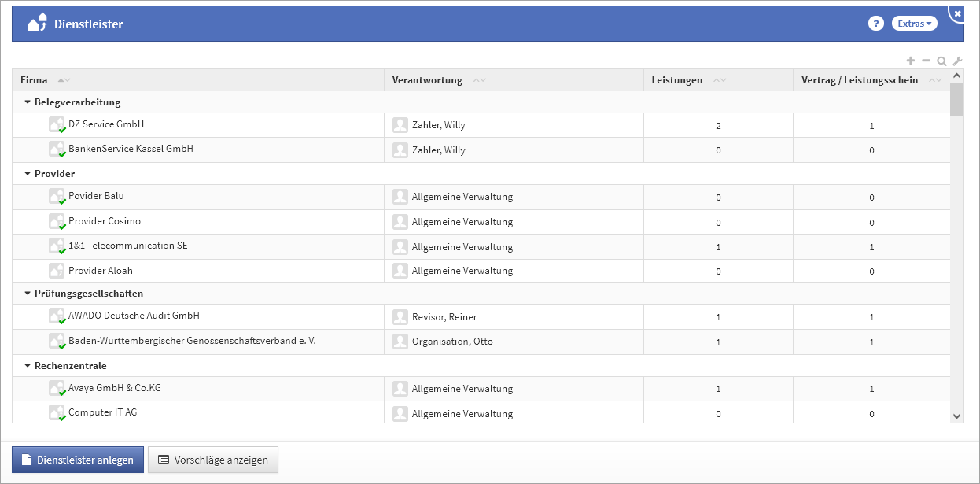Sort by the Firma column header
The height and width of the screenshot is (484, 980).
[x=35, y=80]
